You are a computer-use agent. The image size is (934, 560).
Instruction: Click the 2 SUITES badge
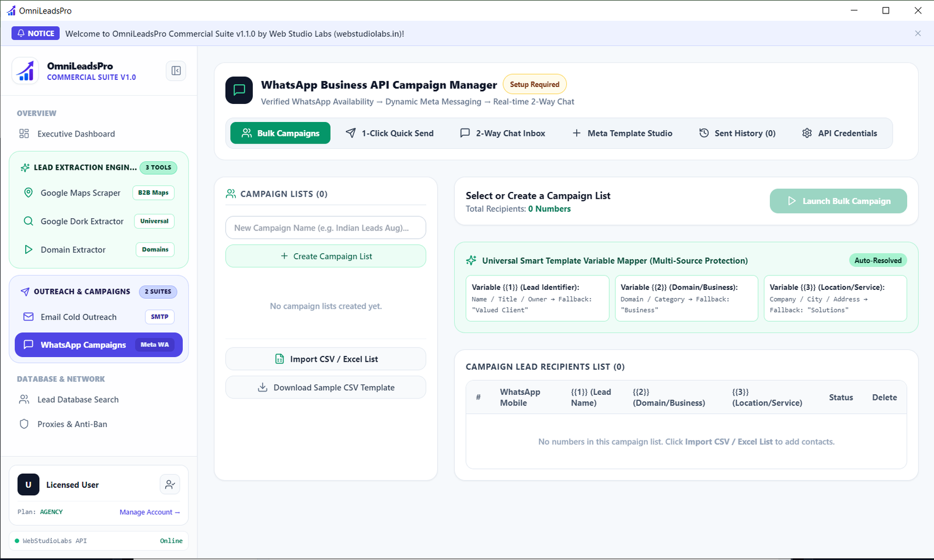click(x=158, y=292)
